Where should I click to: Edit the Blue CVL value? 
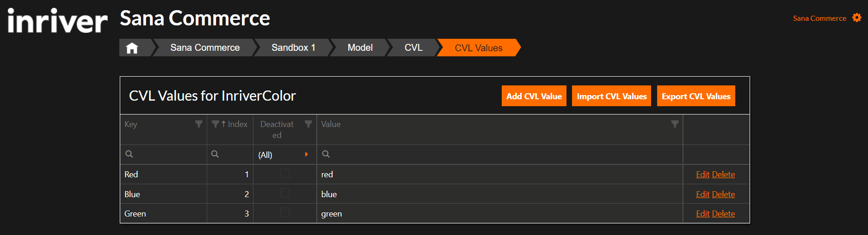pos(703,194)
